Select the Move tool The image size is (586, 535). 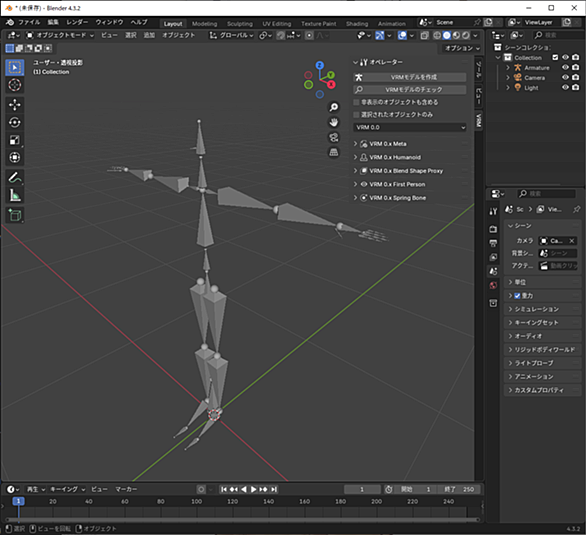coord(15,105)
